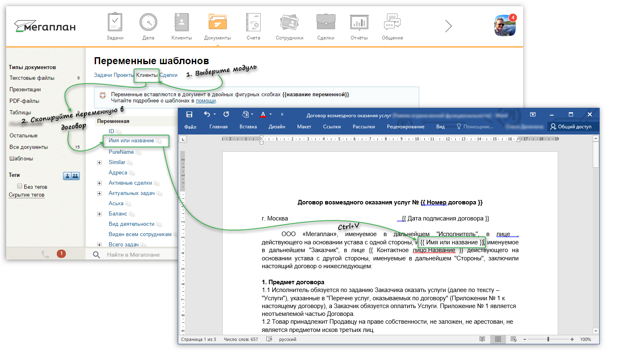The image size is (624, 364).
Task: Open the Документы folder icon
Action: click(217, 22)
